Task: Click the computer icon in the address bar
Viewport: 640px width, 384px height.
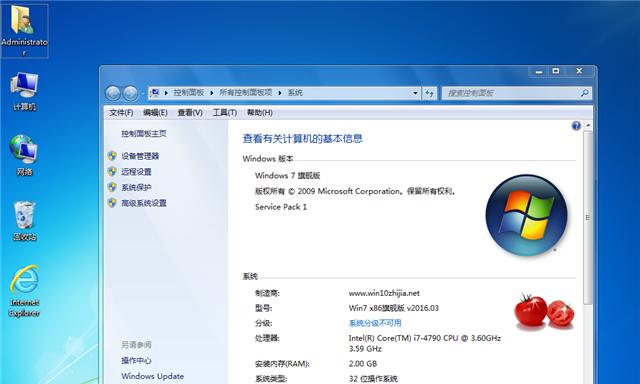Action: tap(155, 93)
